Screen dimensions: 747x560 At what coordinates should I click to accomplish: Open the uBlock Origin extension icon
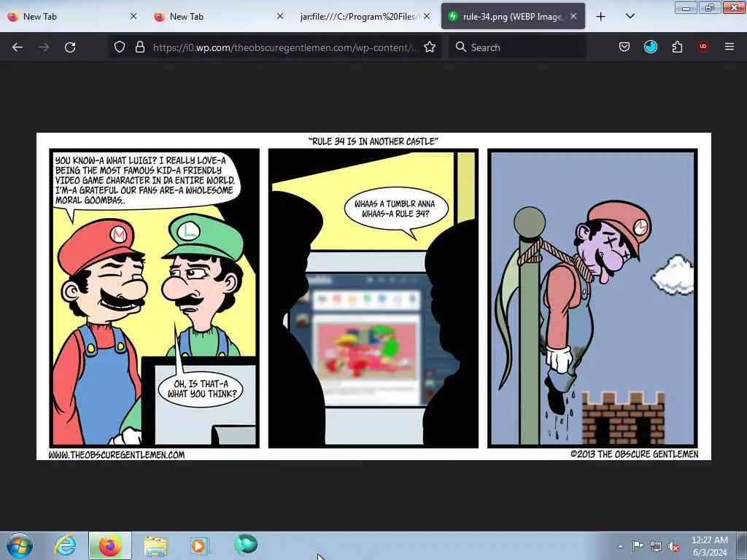click(703, 47)
